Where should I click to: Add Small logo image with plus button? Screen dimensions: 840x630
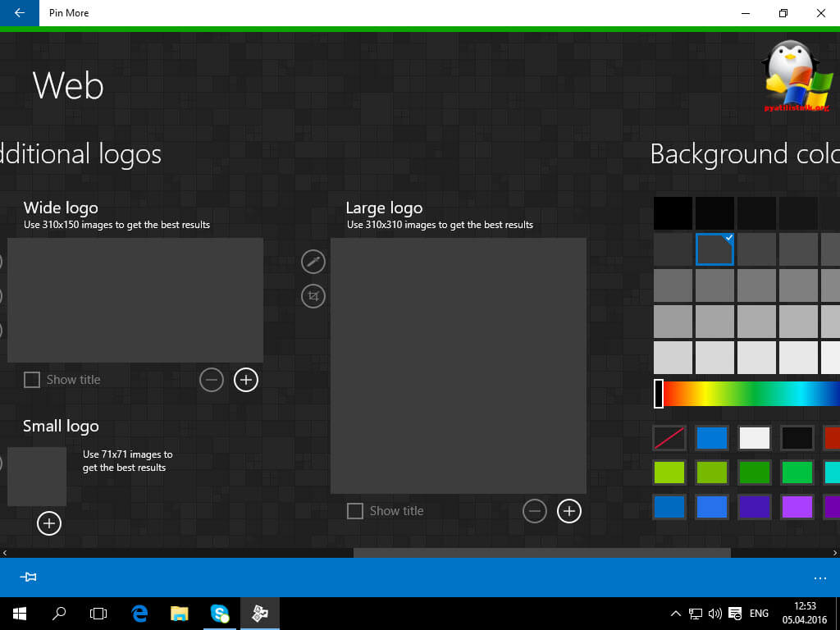pyautogui.click(x=49, y=523)
